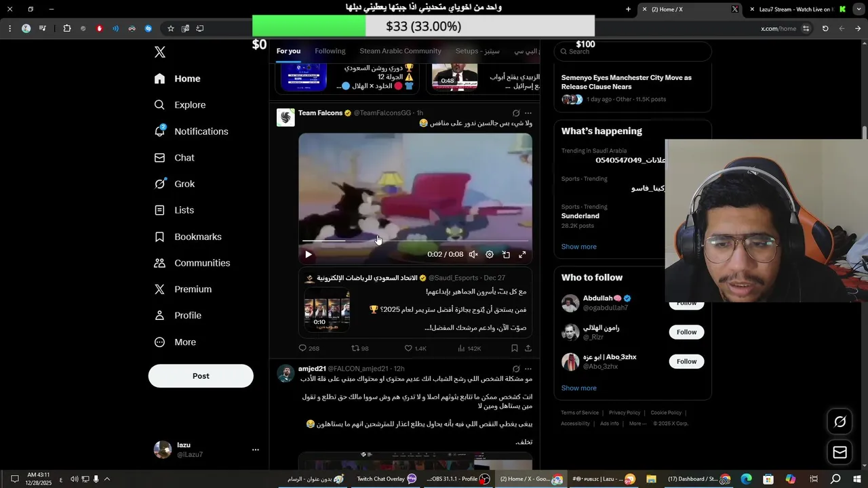Screen dimensions: 868x488
Task: Open Chrome extensions puzzle icon
Action: click(67, 28)
